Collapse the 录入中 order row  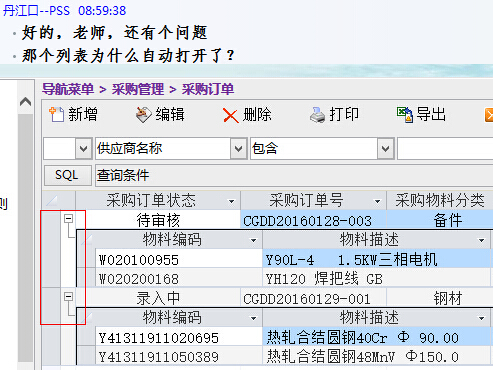tap(68, 297)
